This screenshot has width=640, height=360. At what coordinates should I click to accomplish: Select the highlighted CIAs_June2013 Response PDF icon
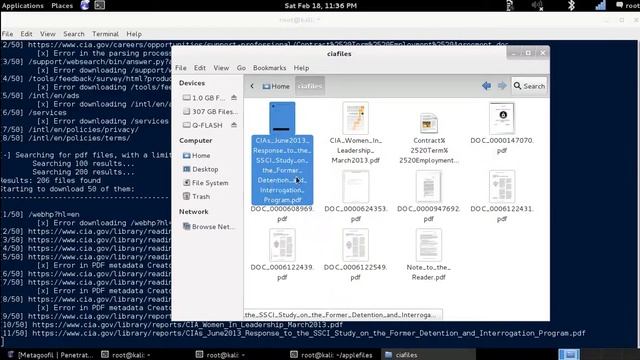click(282, 118)
